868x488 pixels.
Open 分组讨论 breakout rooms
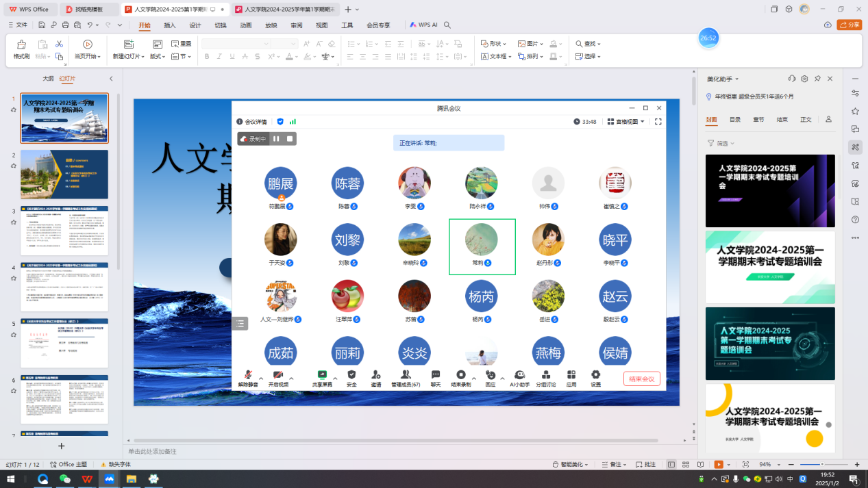click(x=545, y=376)
